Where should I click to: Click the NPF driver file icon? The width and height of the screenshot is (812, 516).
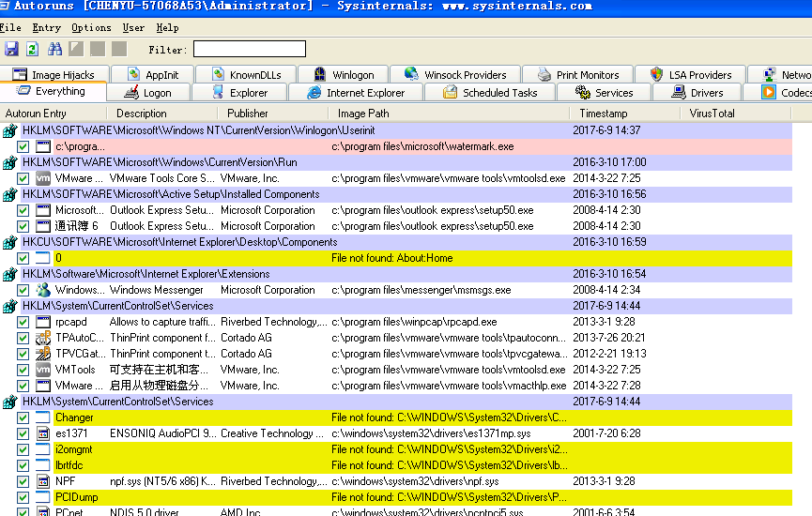pyautogui.click(x=43, y=481)
